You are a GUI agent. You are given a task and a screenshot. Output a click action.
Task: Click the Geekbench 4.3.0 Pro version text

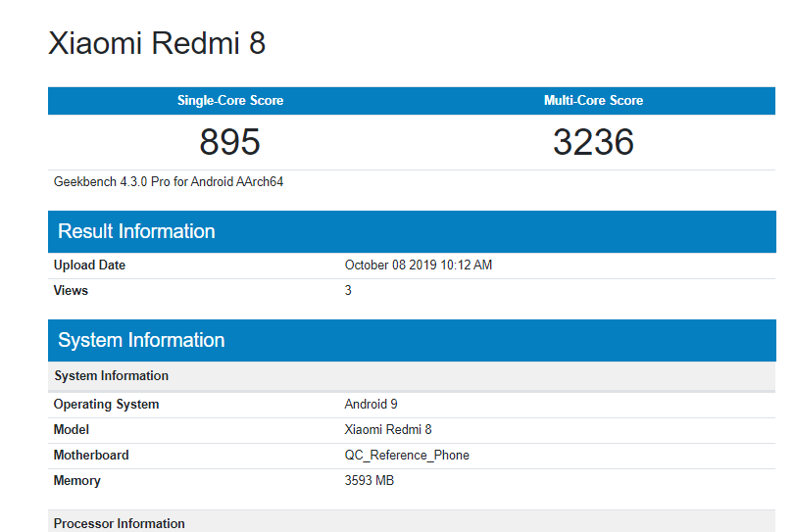pyautogui.click(x=169, y=182)
